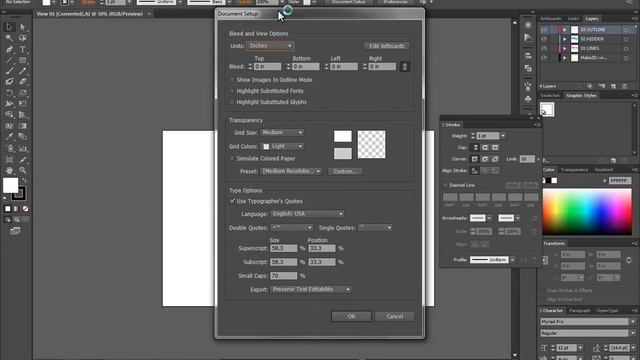Click the bleed link chain icon

404,67
